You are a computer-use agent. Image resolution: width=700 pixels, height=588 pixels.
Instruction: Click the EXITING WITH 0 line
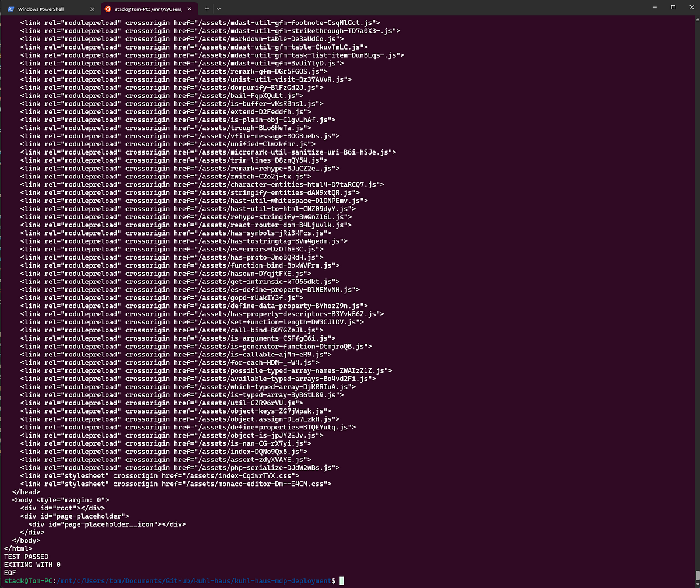(x=32, y=565)
